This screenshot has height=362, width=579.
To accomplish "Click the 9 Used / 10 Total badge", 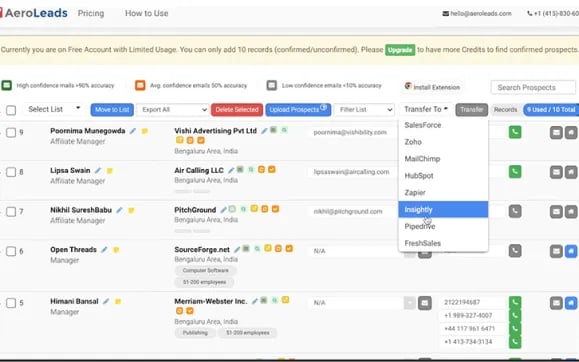I will click(551, 110).
